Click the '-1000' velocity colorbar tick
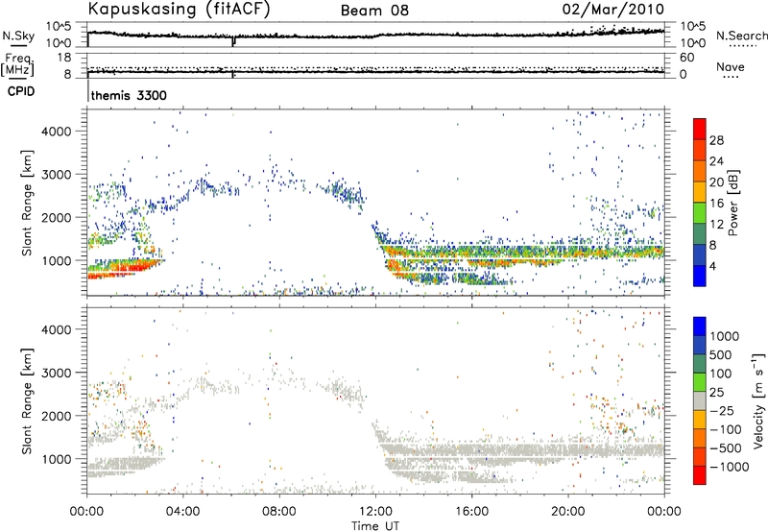This screenshot has height=532, width=768. 730,467
